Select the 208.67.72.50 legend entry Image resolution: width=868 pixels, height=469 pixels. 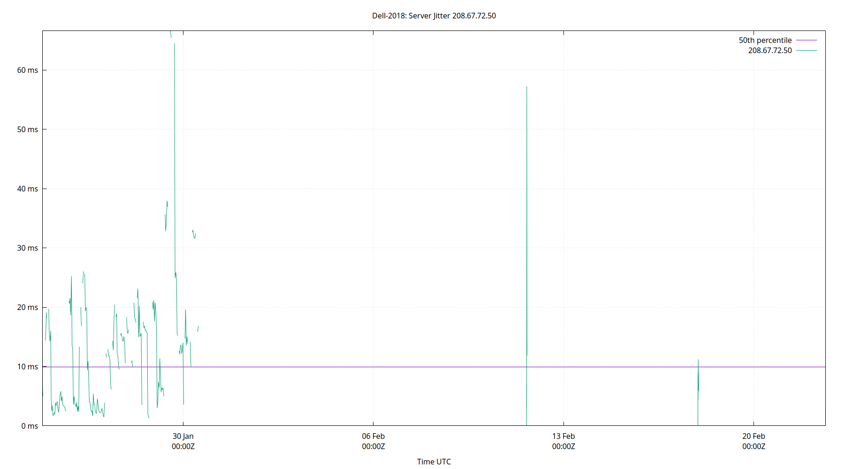[x=769, y=51]
